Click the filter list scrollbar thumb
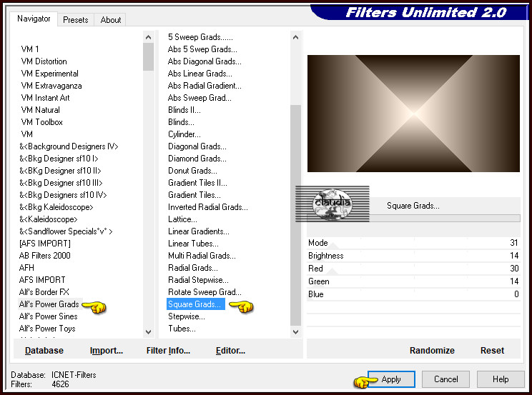This screenshot has height=395, width=532. point(295,215)
